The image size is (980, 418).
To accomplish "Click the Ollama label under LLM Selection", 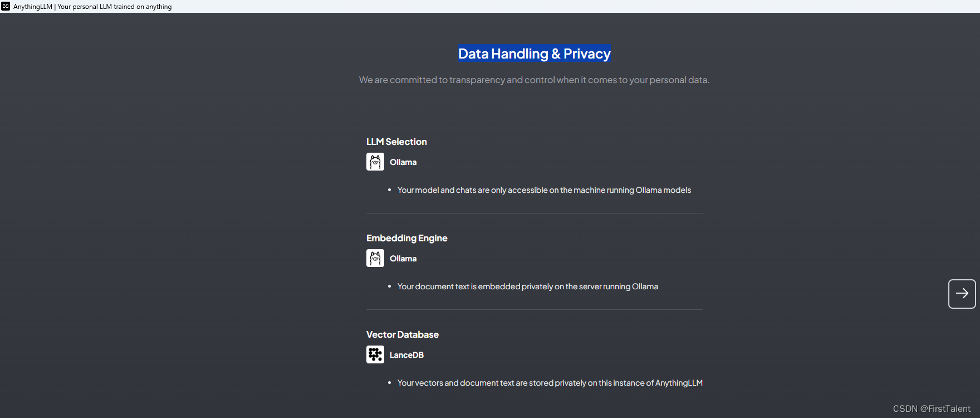I will [x=403, y=162].
